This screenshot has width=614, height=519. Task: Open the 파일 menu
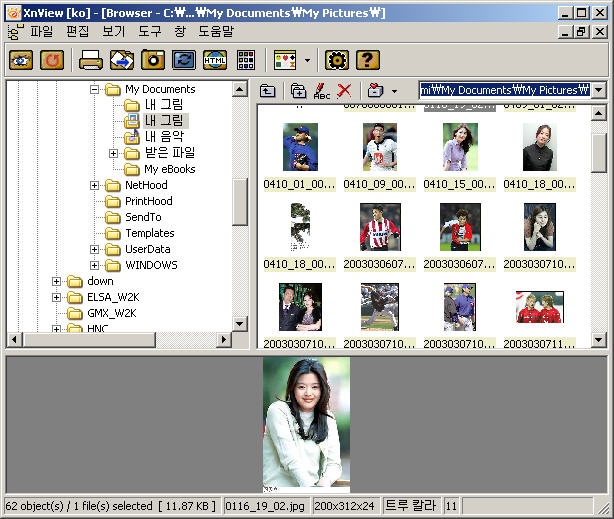[x=42, y=32]
